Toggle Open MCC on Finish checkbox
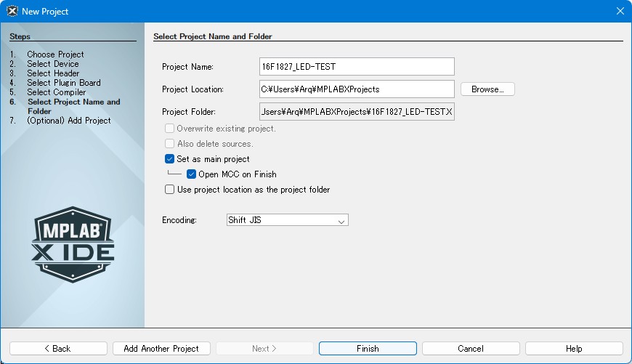The height and width of the screenshot is (364, 632). click(192, 174)
